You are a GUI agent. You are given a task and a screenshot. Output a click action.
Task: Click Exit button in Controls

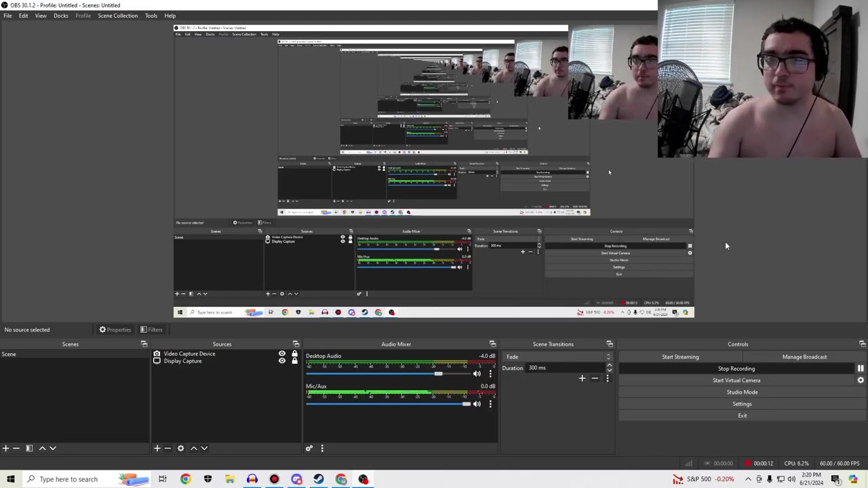point(742,415)
